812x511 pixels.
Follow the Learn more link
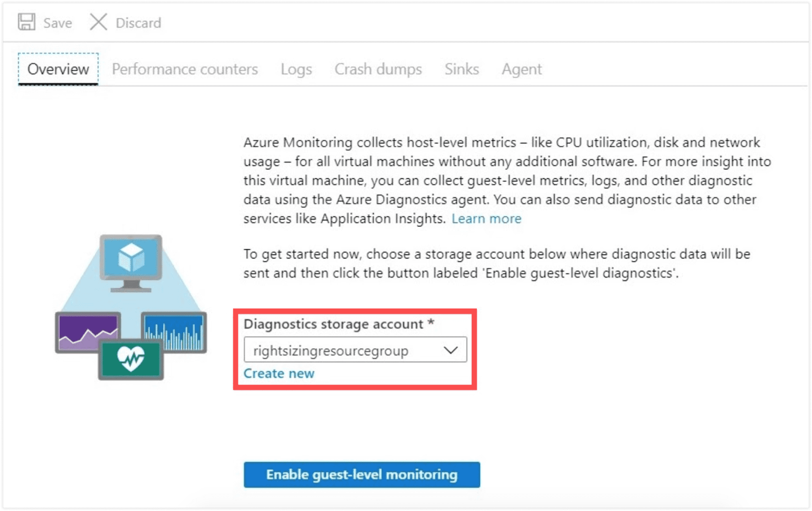tap(486, 219)
